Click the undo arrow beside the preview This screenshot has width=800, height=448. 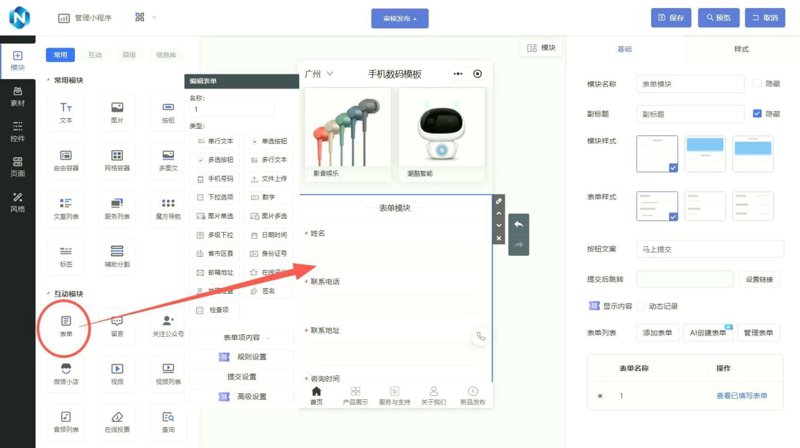point(518,225)
